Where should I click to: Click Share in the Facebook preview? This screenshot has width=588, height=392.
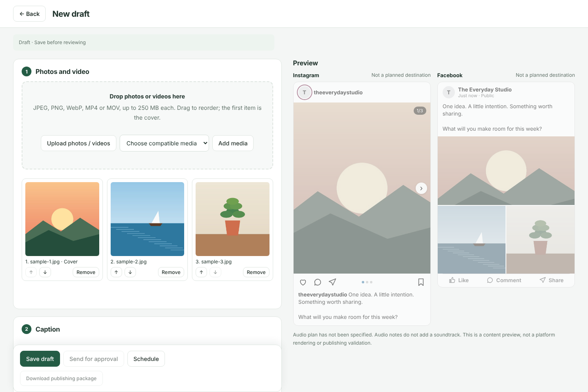(552, 280)
